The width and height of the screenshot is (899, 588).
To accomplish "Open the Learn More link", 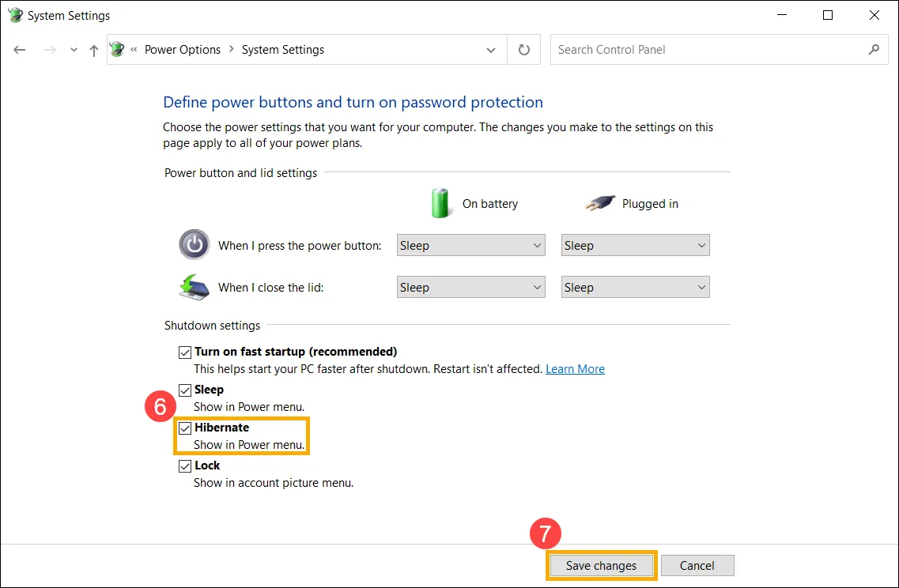I will tap(575, 368).
